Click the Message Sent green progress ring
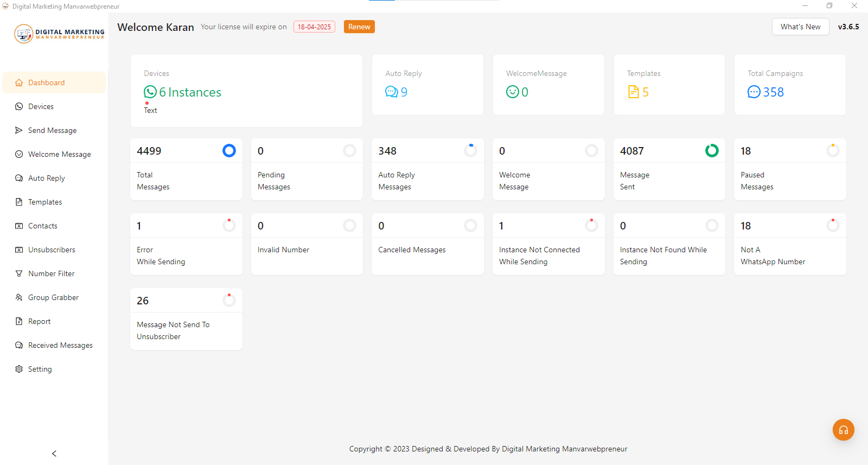 pos(712,151)
